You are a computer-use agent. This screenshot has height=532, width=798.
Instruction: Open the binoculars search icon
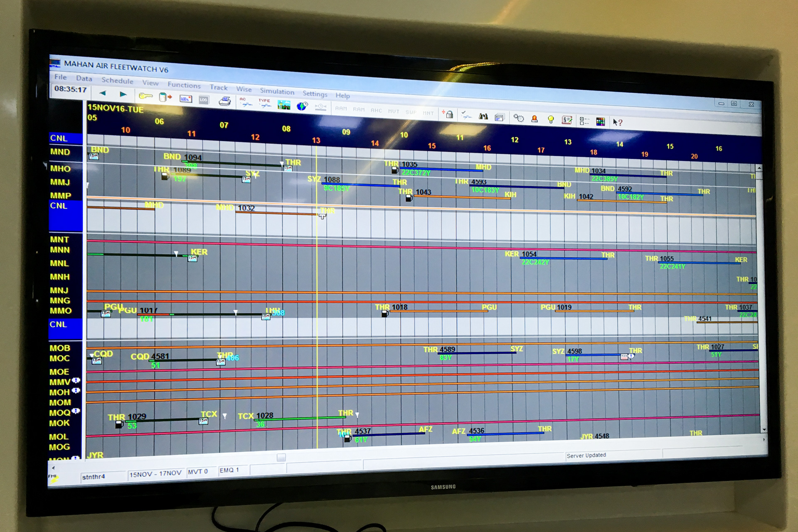(x=483, y=117)
